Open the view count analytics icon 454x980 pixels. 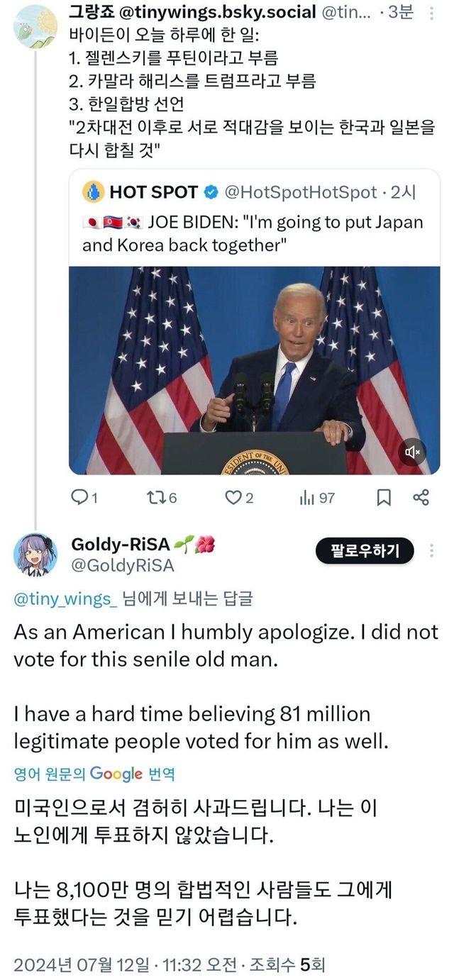(x=306, y=498)
